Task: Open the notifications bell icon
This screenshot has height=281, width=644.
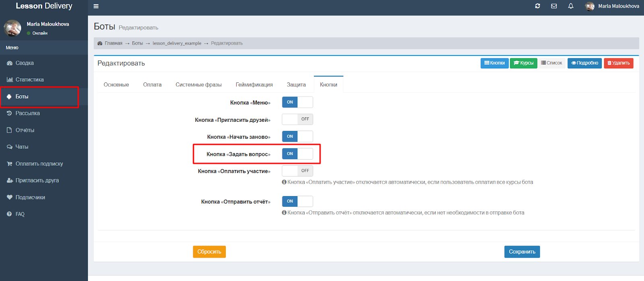Action: coord(571,6)
